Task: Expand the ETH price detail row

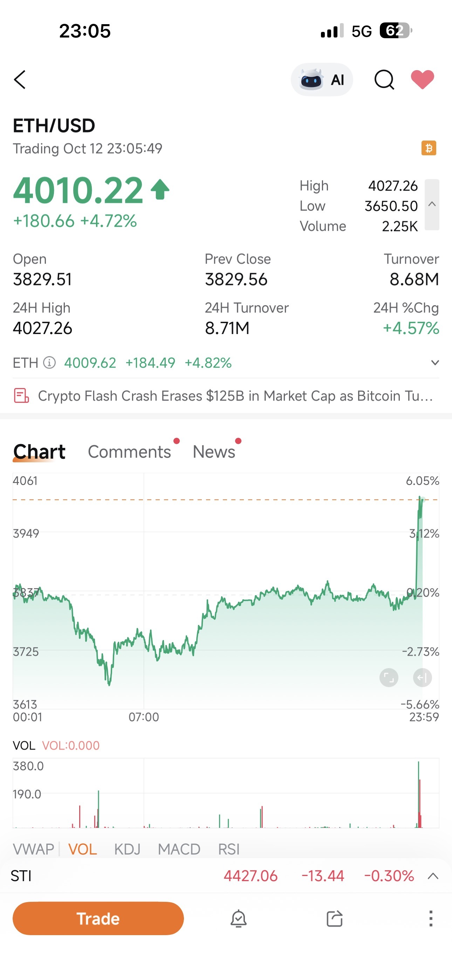Action: click(x=434, y=362)
